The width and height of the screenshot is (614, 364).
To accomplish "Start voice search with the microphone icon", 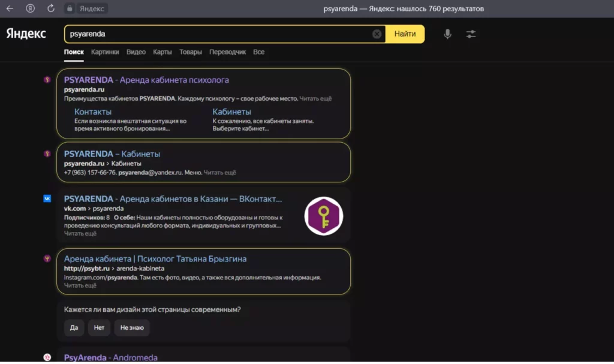I will (447, 34).
